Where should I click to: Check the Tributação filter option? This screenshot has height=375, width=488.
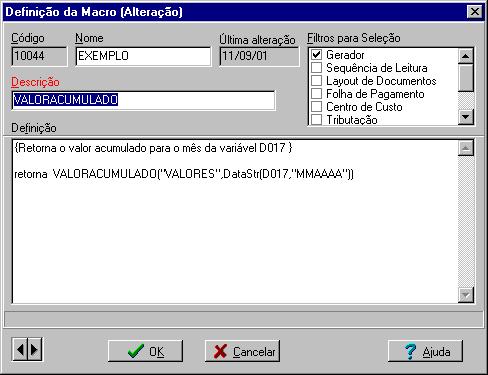point(316,119)
